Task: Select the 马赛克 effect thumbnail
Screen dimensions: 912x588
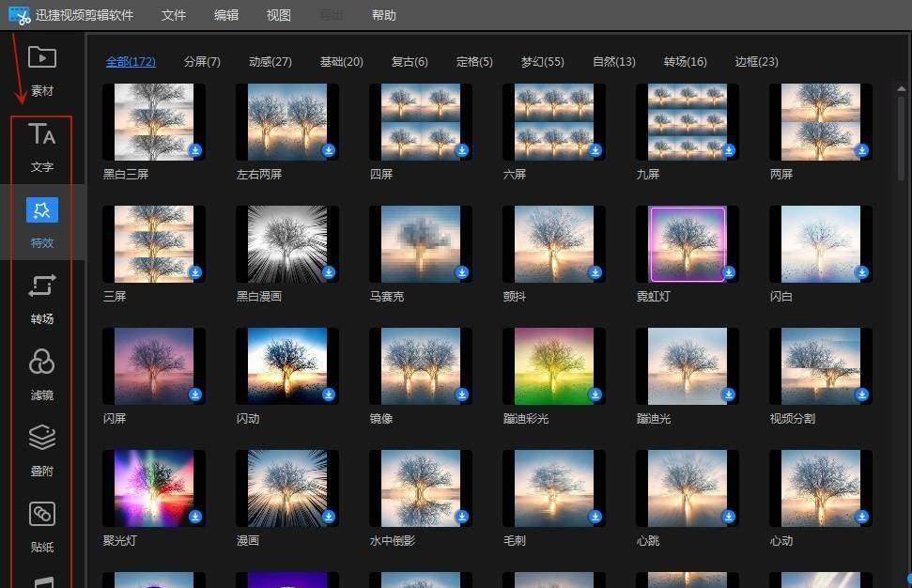Action: [x=421, y=244]
